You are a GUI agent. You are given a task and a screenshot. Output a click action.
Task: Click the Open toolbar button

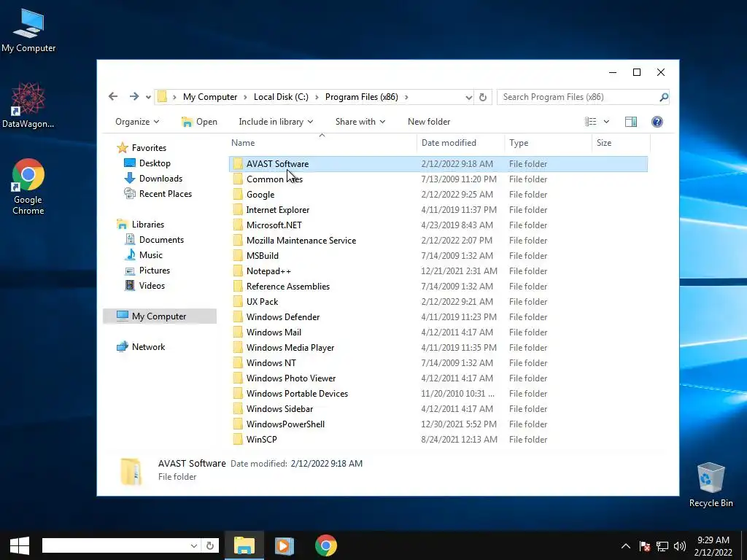(199, 122)
